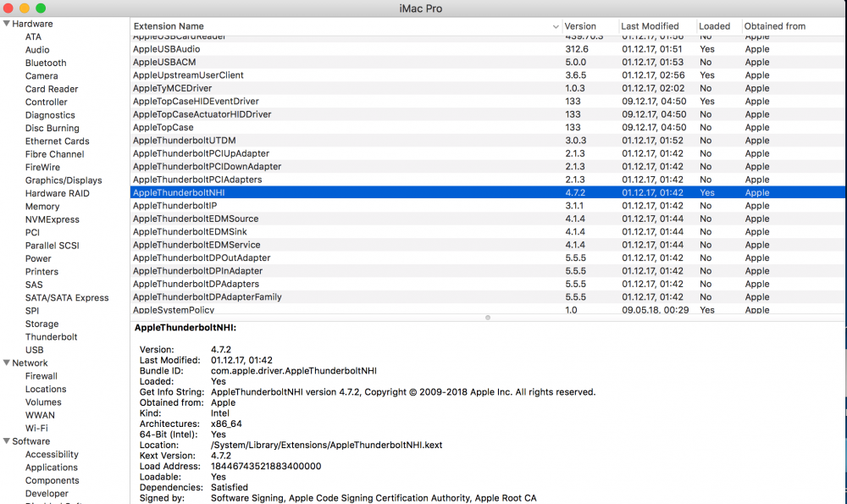The width and height of the screenshot is (847, 504).
Task: Open Locations under Network
Action: tap(46, 389)
